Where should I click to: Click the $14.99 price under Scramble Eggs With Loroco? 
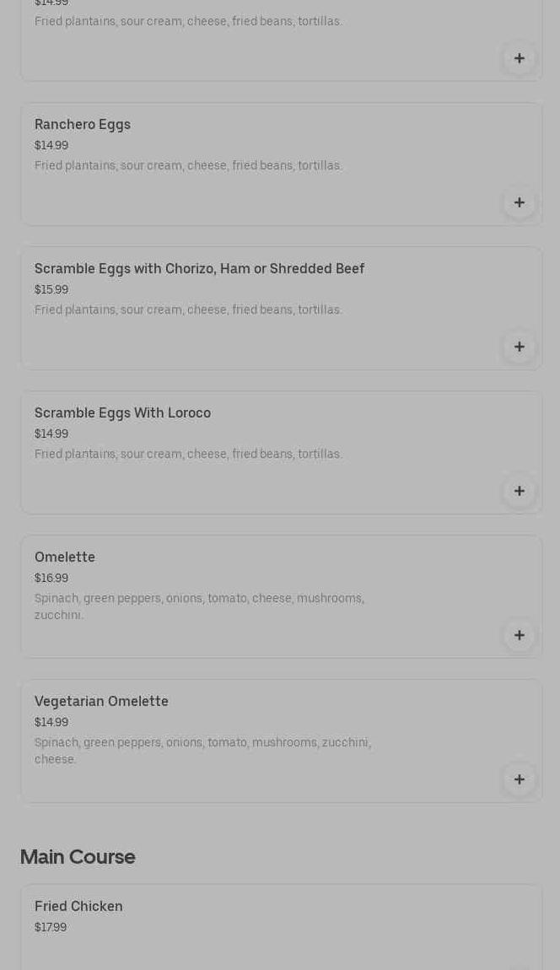51,434
